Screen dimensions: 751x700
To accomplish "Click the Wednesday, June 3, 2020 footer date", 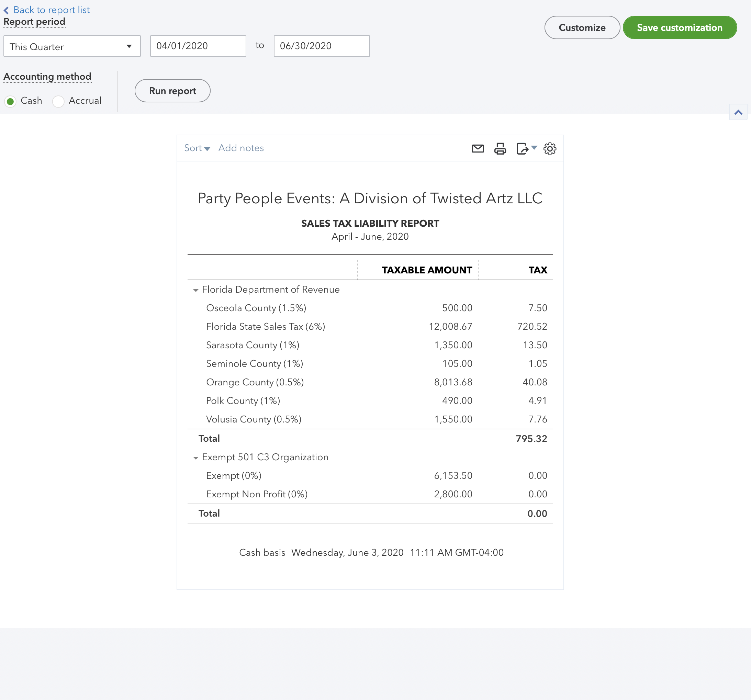I will [347, 553].
